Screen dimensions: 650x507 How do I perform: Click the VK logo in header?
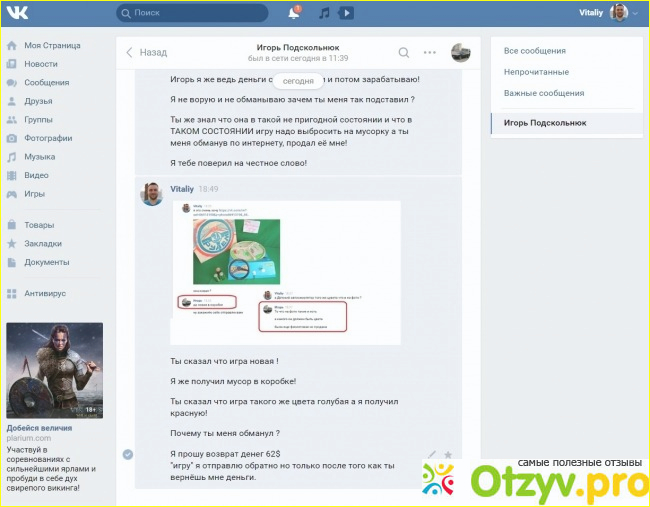pos(17,13)
